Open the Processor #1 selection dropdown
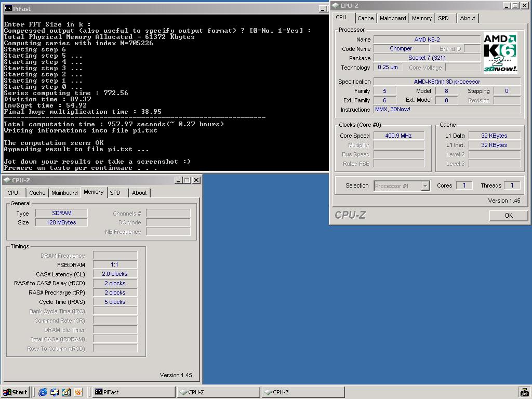Viewport: 532px width, 399px height. (x=402, y=186)
